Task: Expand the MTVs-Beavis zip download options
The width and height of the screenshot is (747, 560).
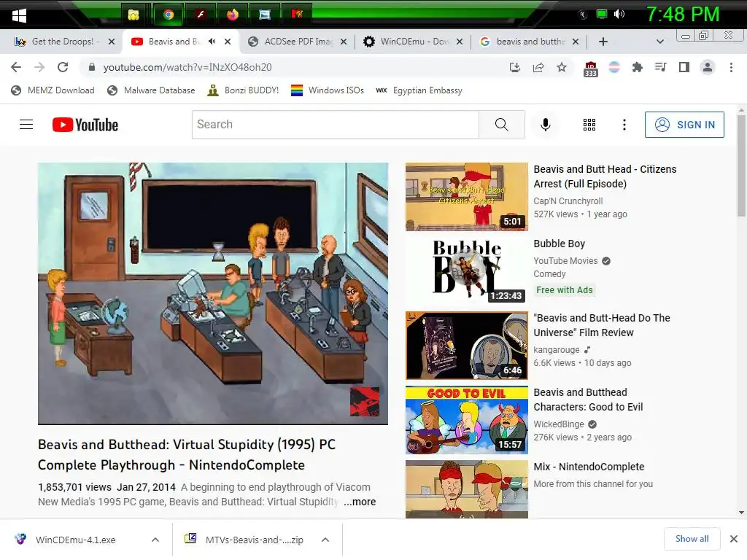Action: coord(325,540)
